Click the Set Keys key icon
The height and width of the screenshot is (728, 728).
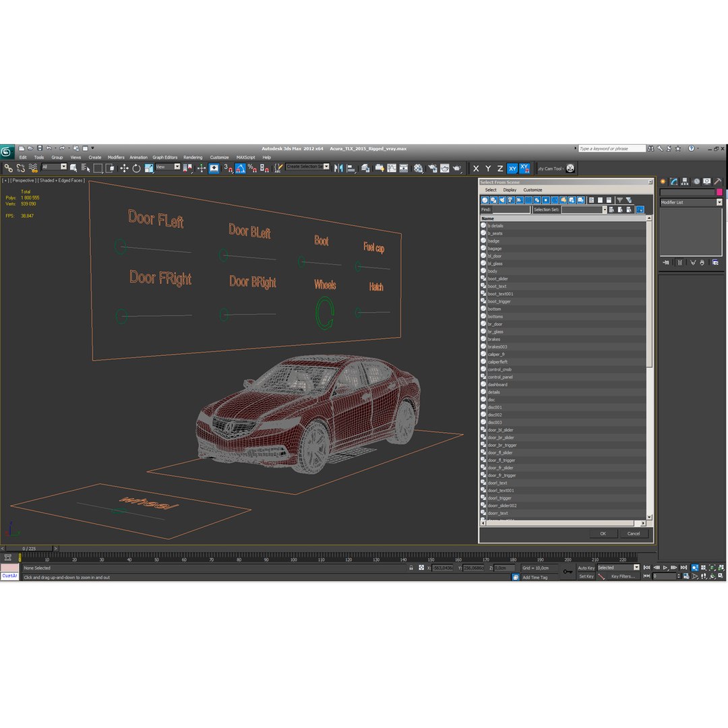tap(568, 572)
